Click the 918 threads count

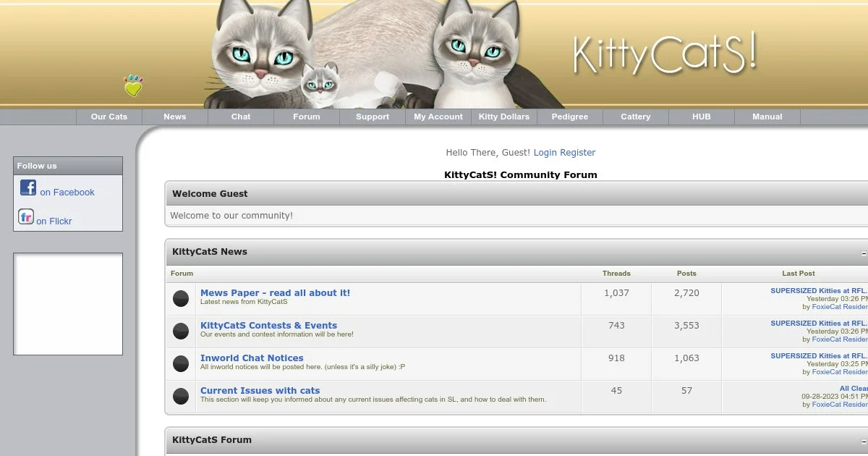(x=616, y=358)
